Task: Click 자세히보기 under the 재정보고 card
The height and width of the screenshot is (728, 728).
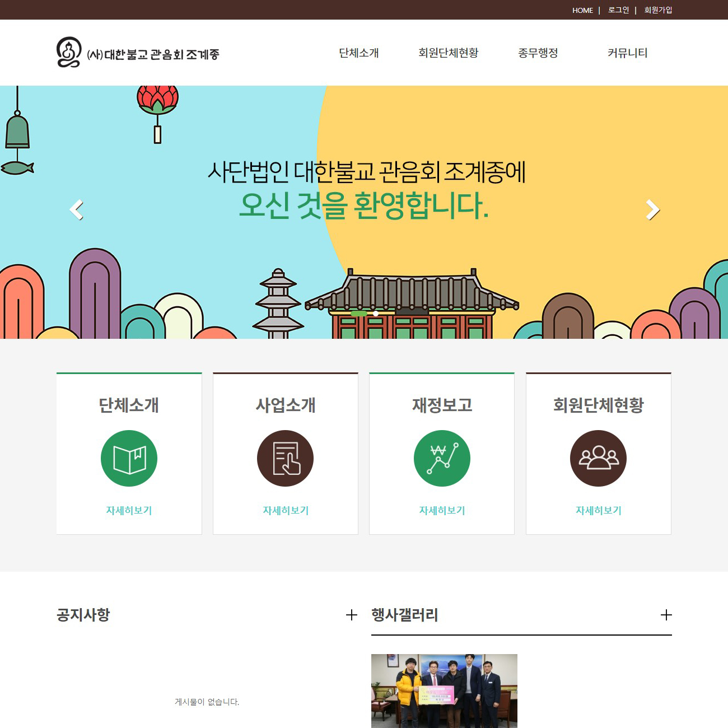Action: coord(442,511)
